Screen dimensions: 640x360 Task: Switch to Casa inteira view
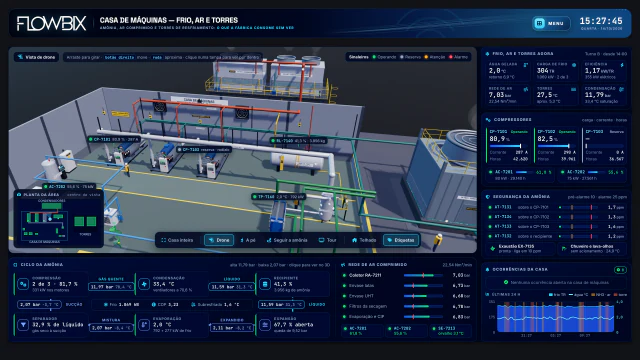[177, 240]
